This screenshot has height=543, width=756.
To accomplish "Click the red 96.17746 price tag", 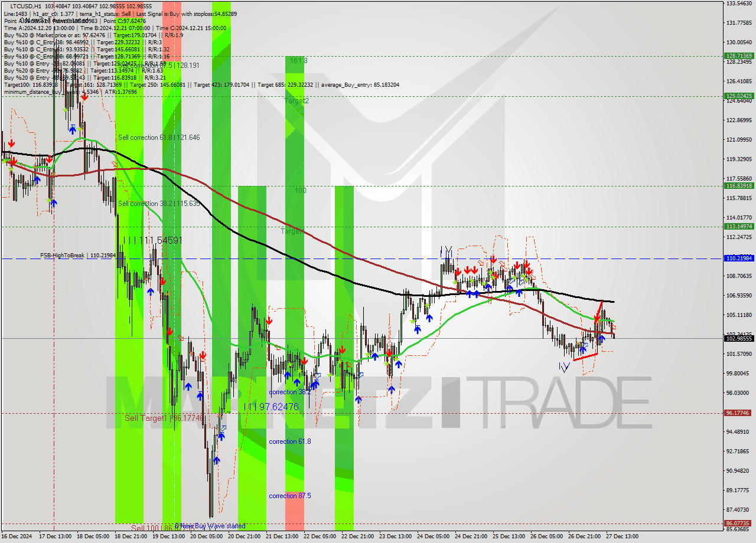I will pos(739,413).
